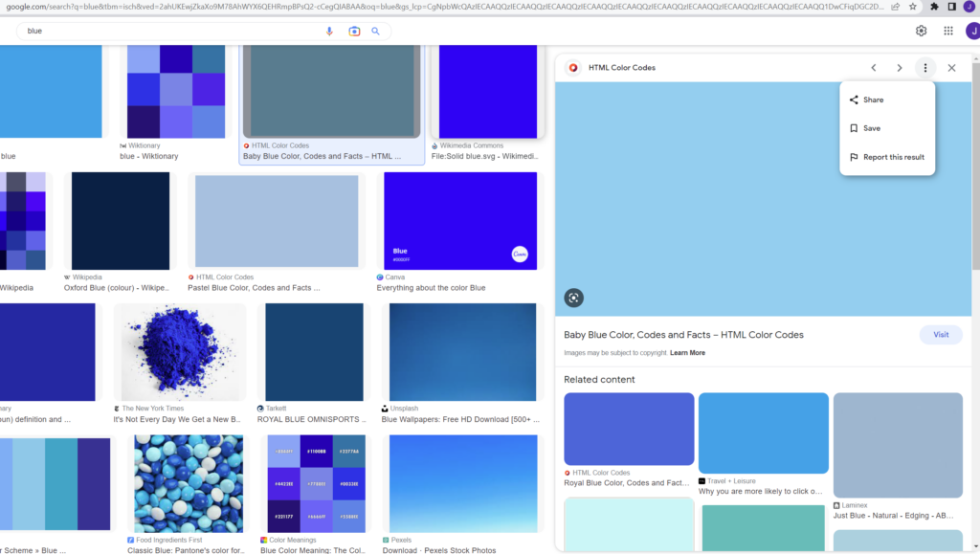Select Save from the options menu
The width and height of the screenshot is (980, 554).
coord(871,128)
